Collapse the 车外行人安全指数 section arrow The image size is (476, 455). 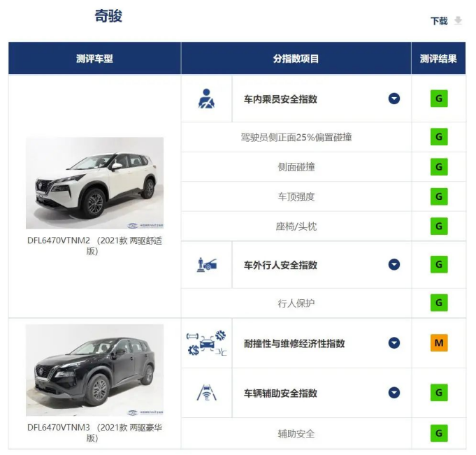[394, 265]
